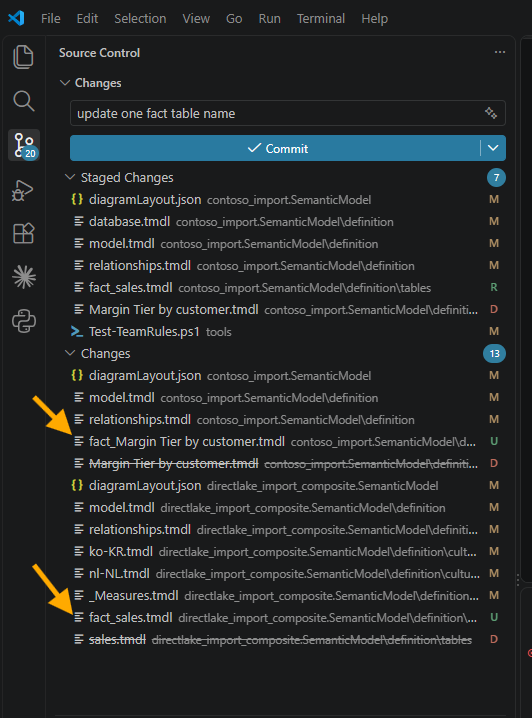Open the Commit button dropdown arrow
Viewport: 532px width, 718px height.
tap(493, 148)
